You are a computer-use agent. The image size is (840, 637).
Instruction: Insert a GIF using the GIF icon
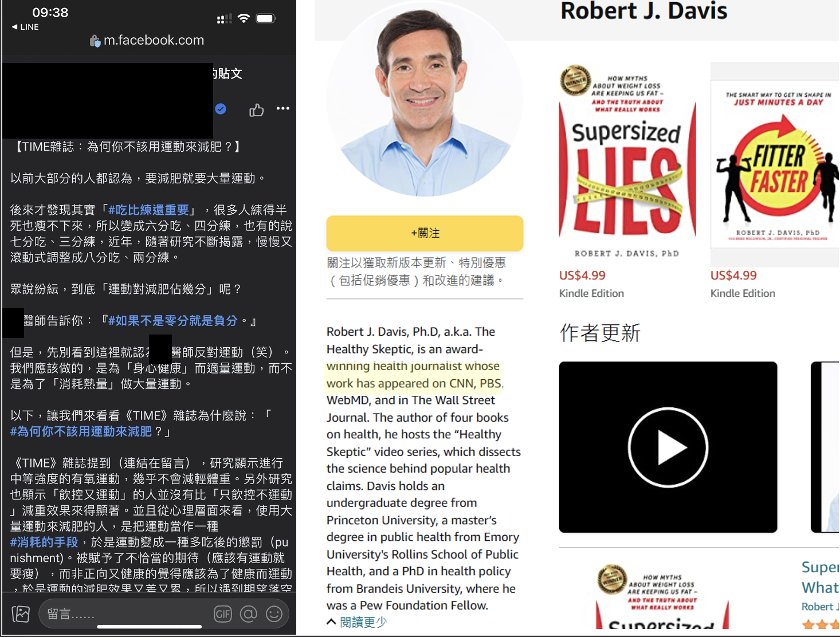click(222, 614)
